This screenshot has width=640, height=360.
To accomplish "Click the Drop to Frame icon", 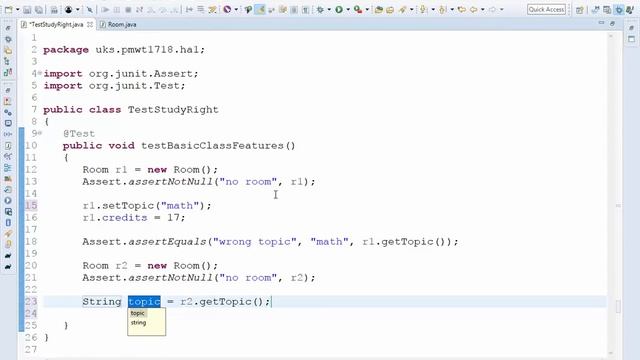I will [201, 9].
